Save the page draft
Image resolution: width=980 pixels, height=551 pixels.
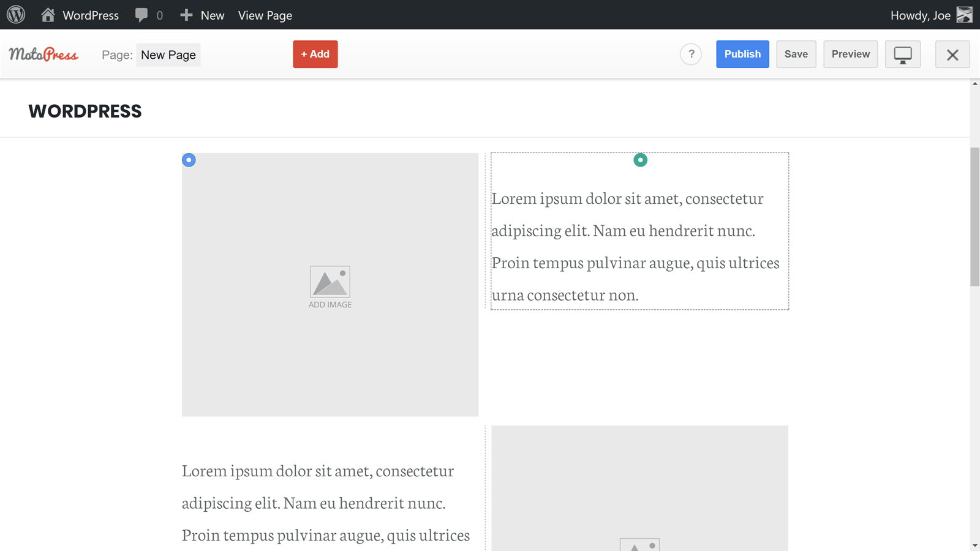click(796, 54)
